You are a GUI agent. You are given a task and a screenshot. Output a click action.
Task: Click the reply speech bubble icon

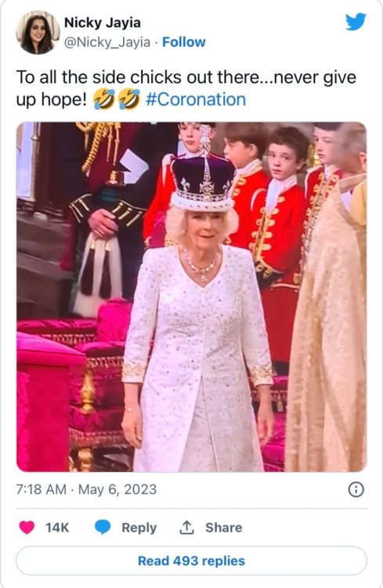point(103,528)
